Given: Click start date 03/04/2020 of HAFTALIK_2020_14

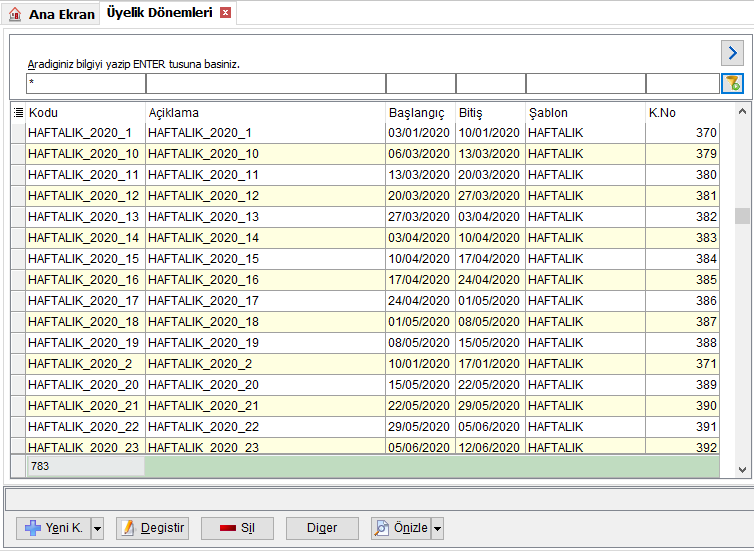Looking at the screenshot, I should (x=420, y=238).
